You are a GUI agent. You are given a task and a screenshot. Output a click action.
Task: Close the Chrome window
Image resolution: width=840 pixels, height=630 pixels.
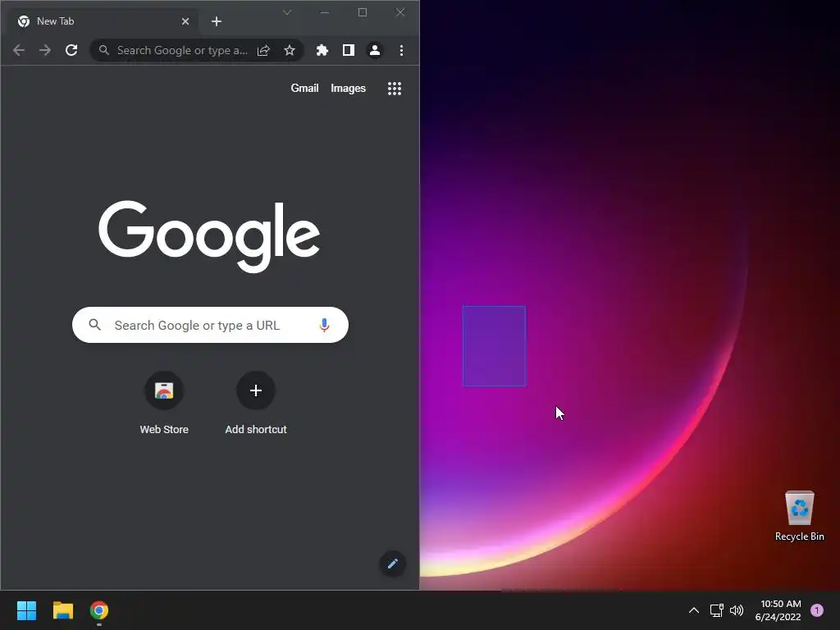pyautogui.click(x=400, y=12)
